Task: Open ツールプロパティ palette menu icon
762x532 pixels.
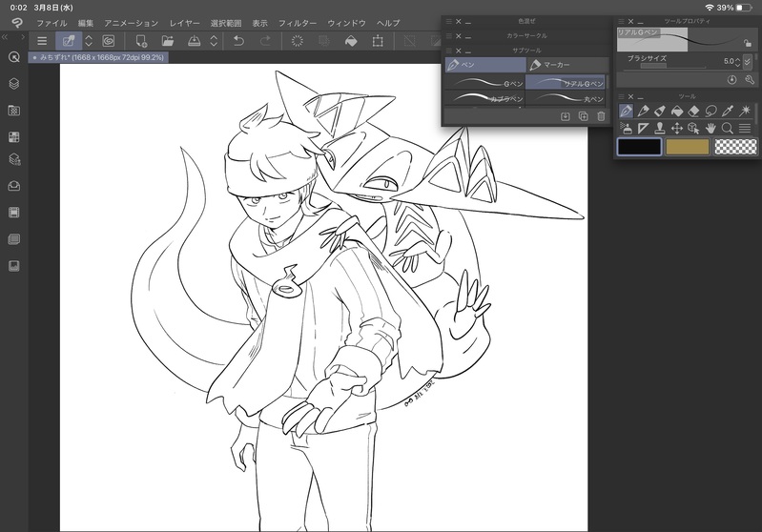Action: 621,21
